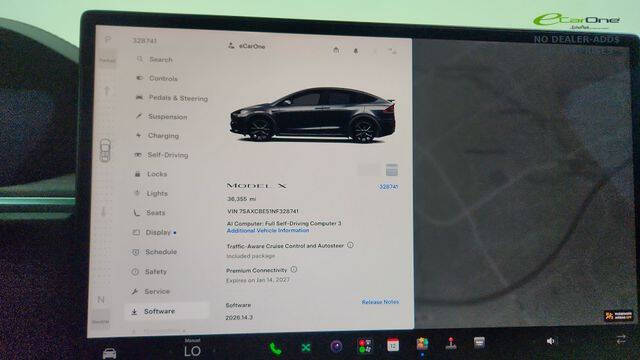Tap the HomeLink garage icon in header

pos(336,50)
